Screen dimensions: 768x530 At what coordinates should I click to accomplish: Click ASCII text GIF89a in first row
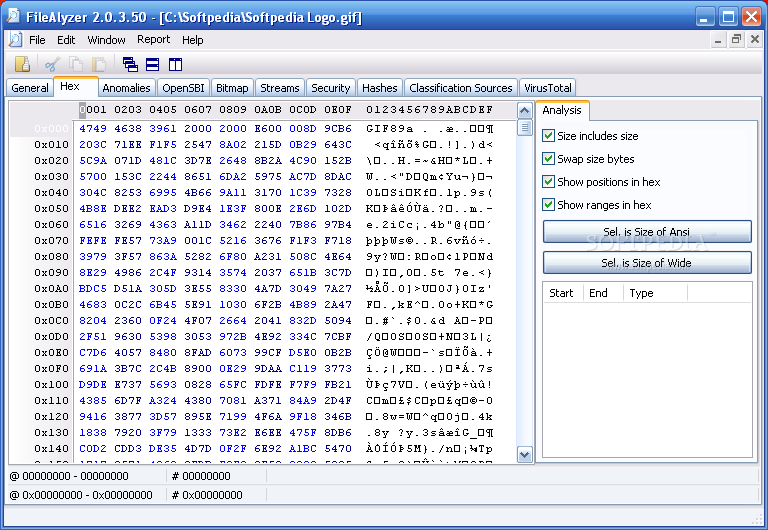(389, 128)
